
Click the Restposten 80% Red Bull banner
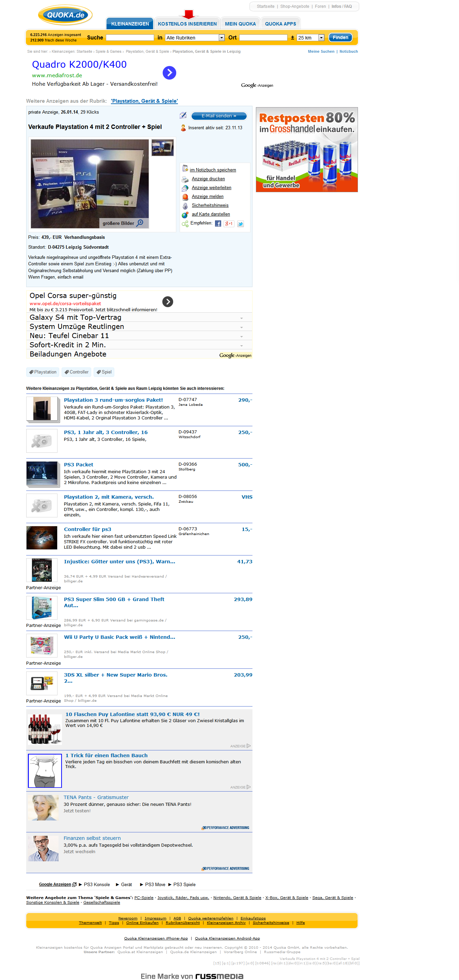click(x=306, y=150)
